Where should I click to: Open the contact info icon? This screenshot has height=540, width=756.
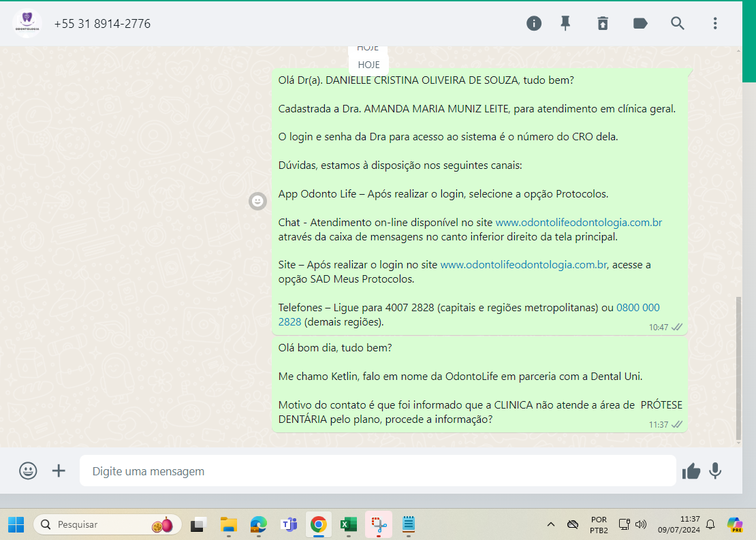[x=534, y=23]
